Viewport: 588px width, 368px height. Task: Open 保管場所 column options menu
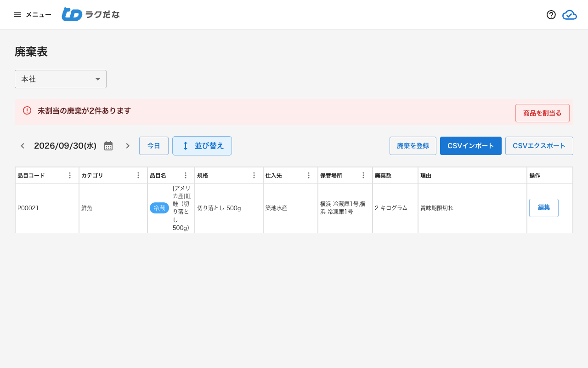(x=363, y=175)
